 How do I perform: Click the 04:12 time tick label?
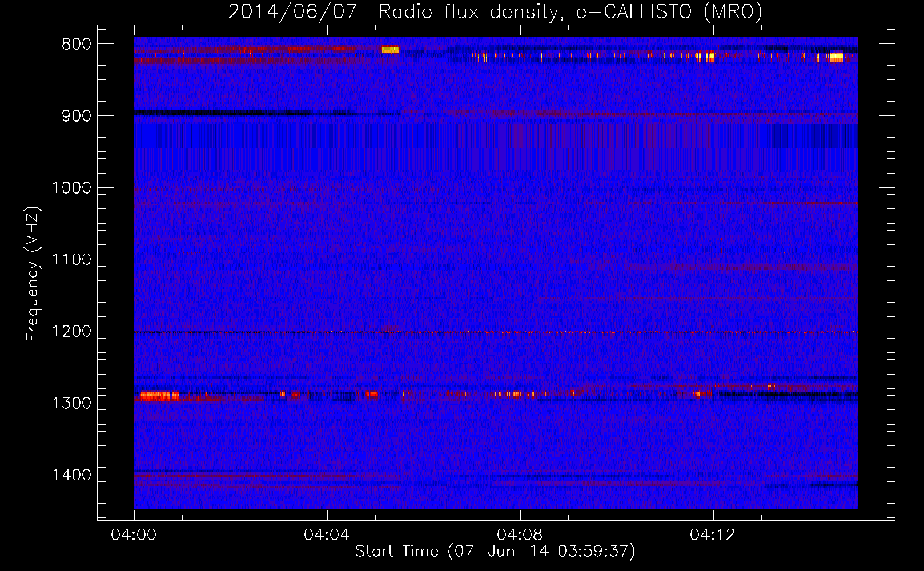(x=713, y=535)
